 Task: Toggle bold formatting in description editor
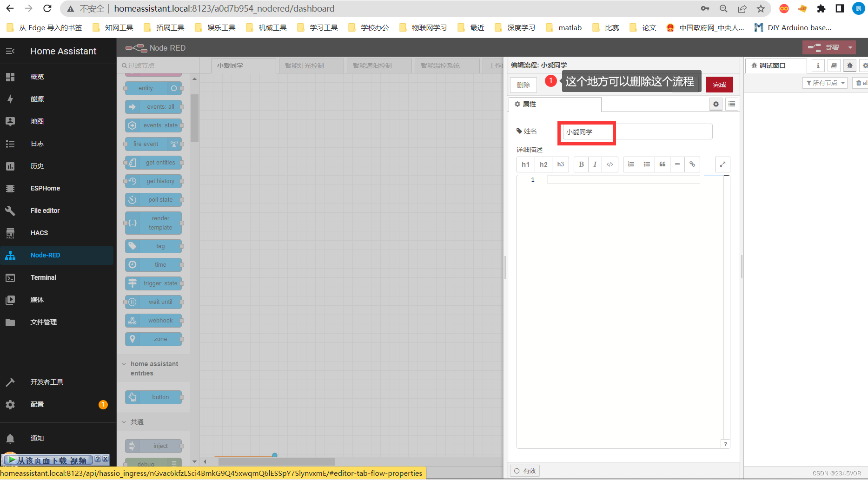point(581,164)
